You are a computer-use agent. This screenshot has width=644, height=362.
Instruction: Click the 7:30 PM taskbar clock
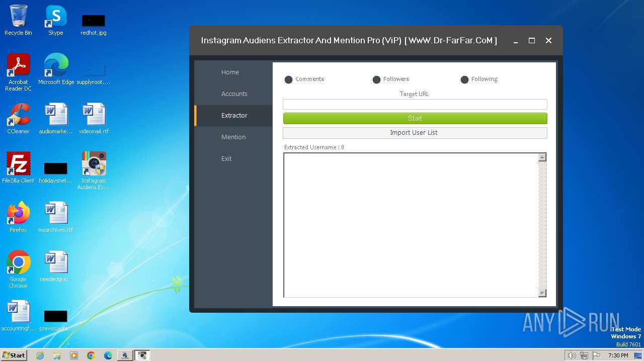coord(618,355)
